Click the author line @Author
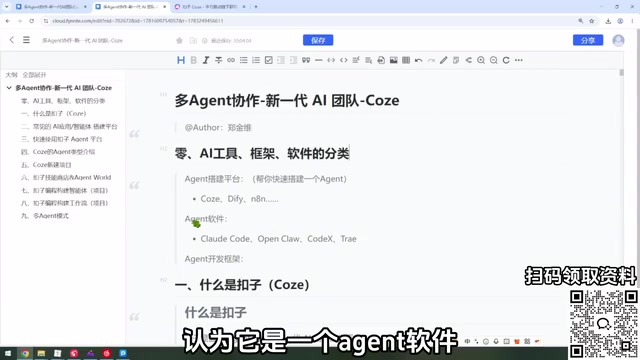Viewport: 640px width, 360px height. 218,128
